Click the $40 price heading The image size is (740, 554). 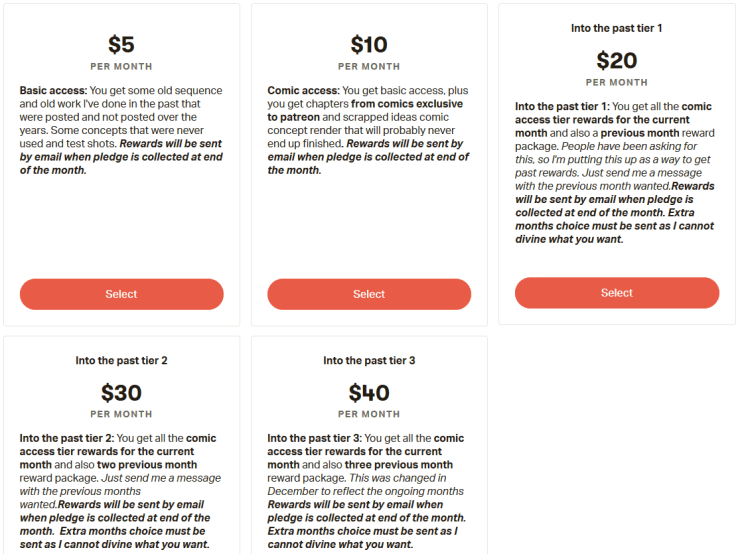369,393
